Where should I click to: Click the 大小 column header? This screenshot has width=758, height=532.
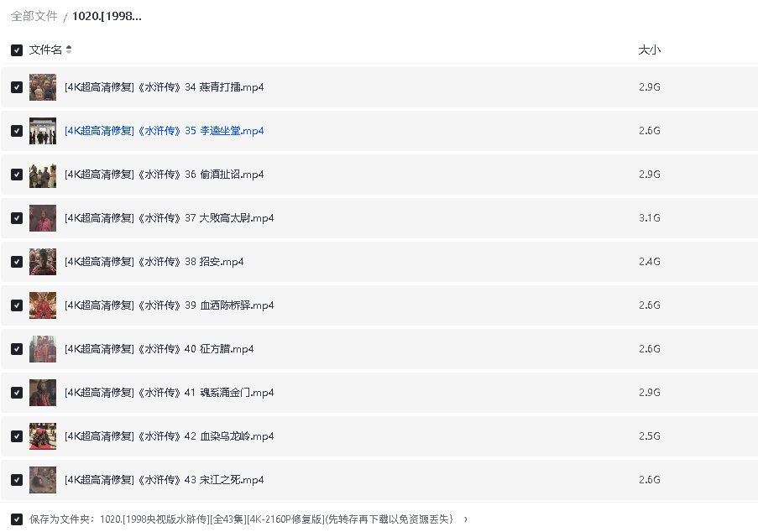(x=649, y=50)
